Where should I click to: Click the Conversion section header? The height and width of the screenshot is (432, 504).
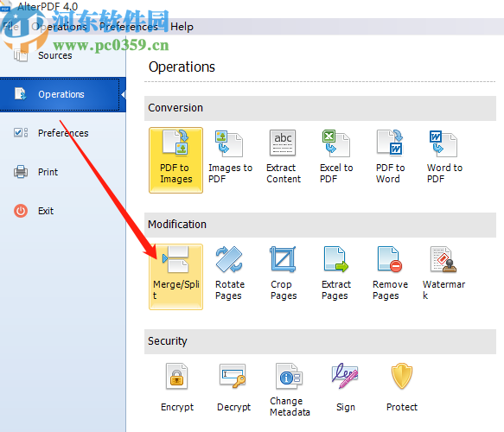320,108
